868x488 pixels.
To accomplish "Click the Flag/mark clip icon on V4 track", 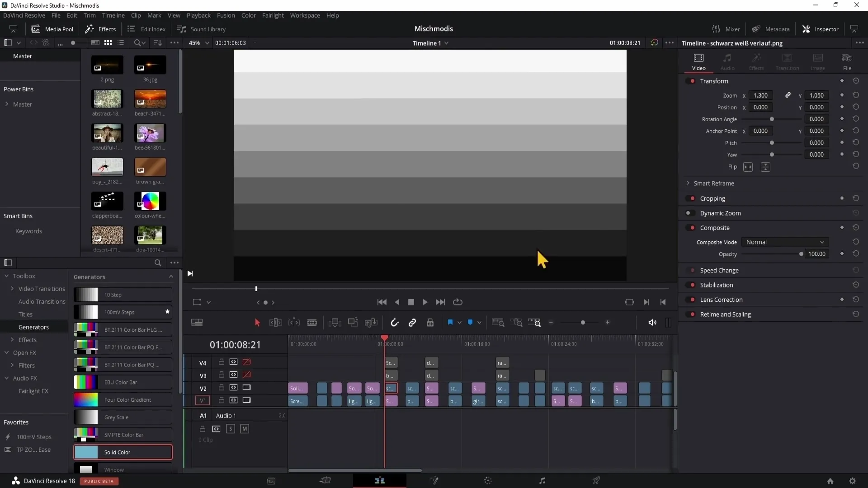I will (x=246, y=362).
